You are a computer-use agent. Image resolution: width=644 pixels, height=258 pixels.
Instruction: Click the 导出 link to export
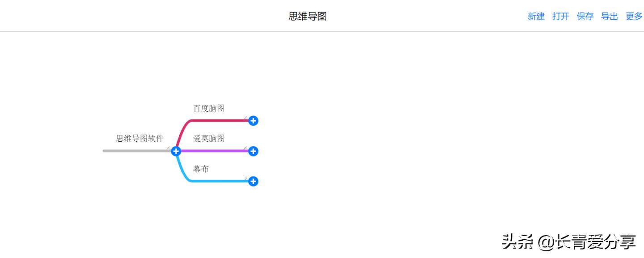(x=609, y=17)
